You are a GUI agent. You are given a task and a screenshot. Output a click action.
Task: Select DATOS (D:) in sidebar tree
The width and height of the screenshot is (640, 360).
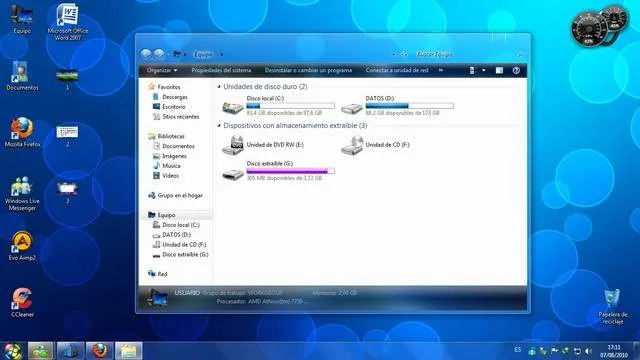point(172,235)
